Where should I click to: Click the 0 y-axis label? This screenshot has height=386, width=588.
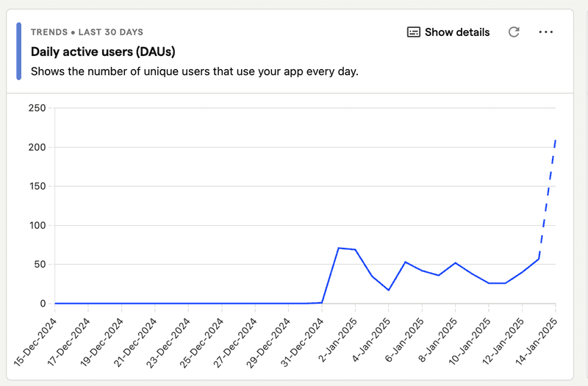pyautogui.click(x=43, y=303)
